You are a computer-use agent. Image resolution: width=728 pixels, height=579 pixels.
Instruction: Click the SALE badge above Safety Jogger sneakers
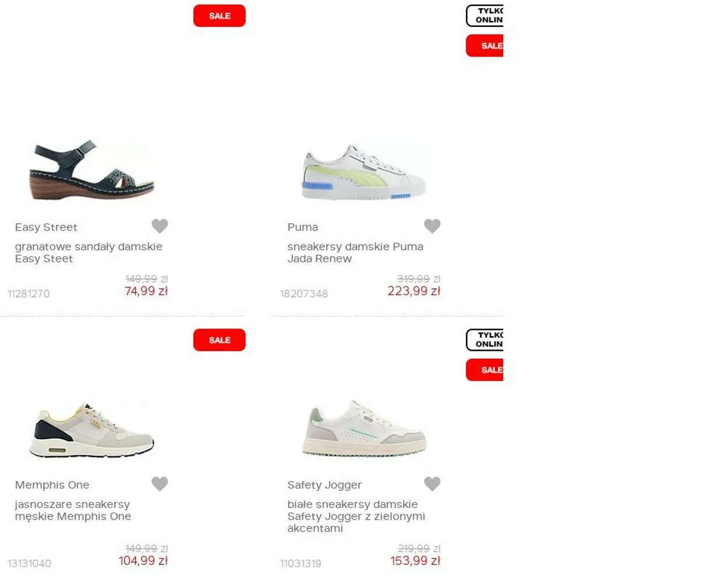click(485, 370)
